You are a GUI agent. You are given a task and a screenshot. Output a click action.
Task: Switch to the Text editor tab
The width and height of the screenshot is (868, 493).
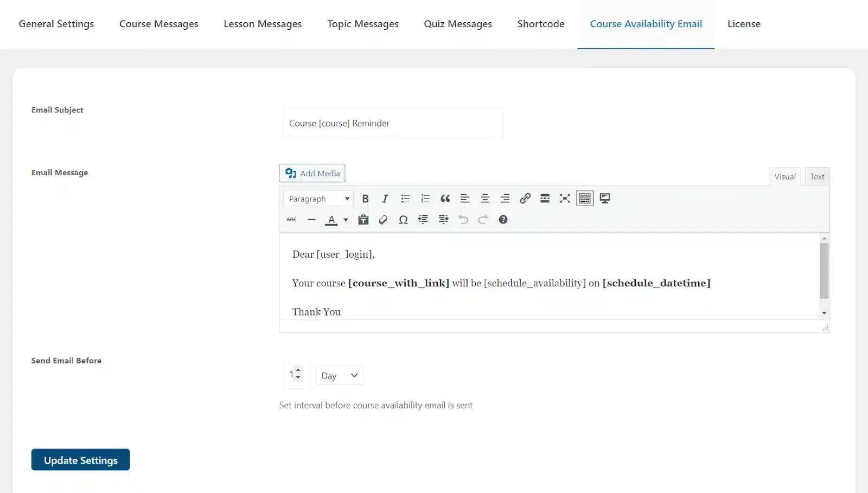816,176
